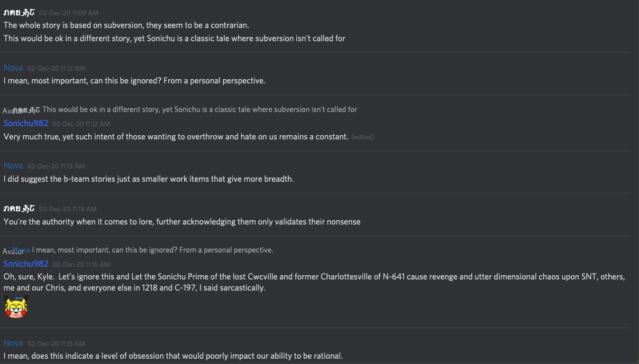Open the Sonichu982 profile from the 11:15 AM message

26,264
